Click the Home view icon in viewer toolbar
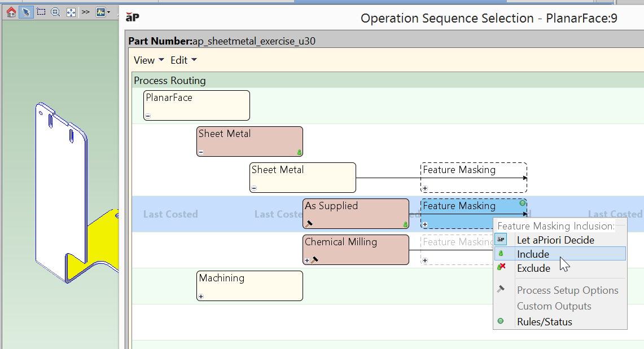Image resolution: width=644 pixels, height=349 pixels. (x=11, y=12)
